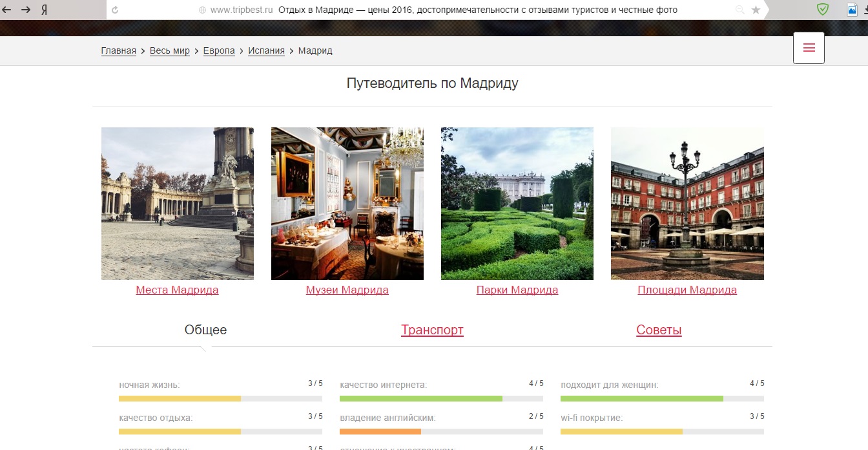The image size is (868, 450).
Task: Go back with the browser back arrow
Action: pos(7,10)
